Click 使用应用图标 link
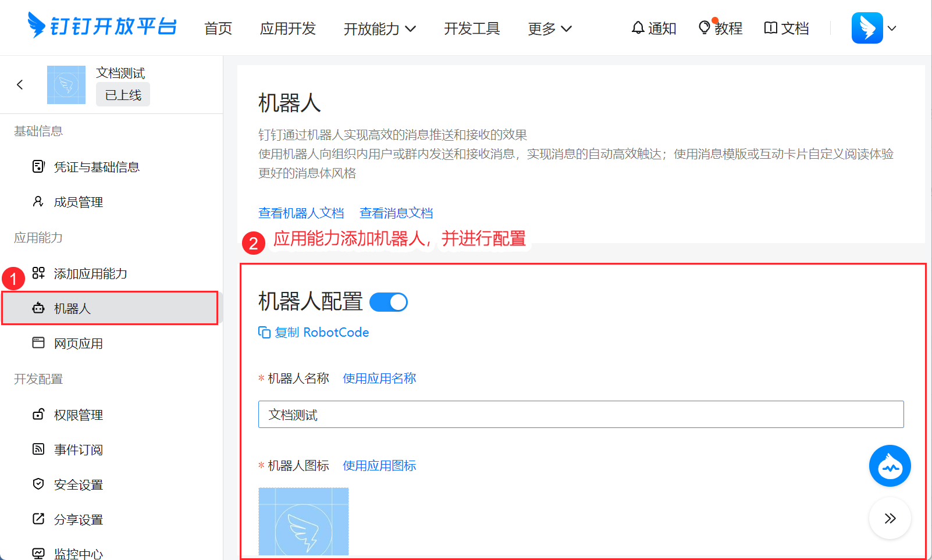932x560 pixels. pyautogui.click(x=379, y=465)
